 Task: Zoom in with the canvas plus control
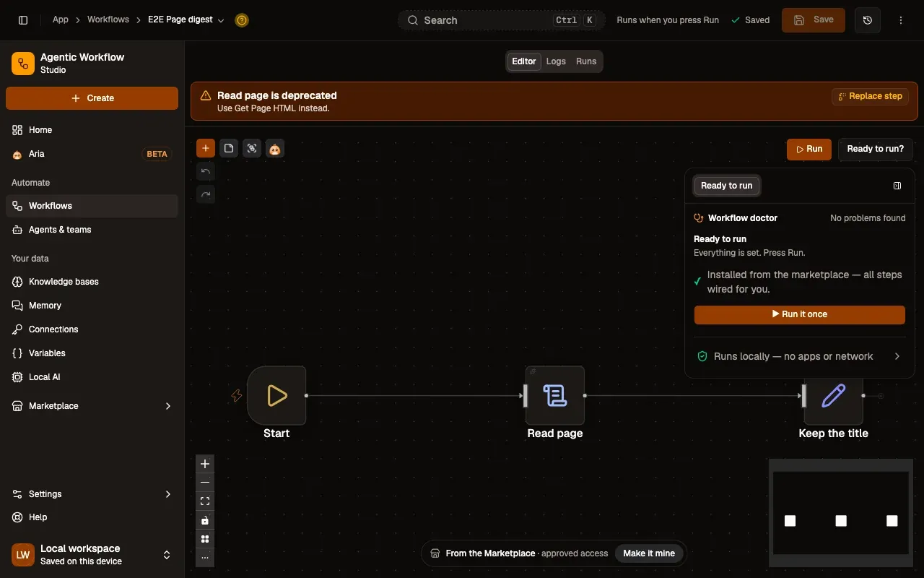(x=205, y=464)
